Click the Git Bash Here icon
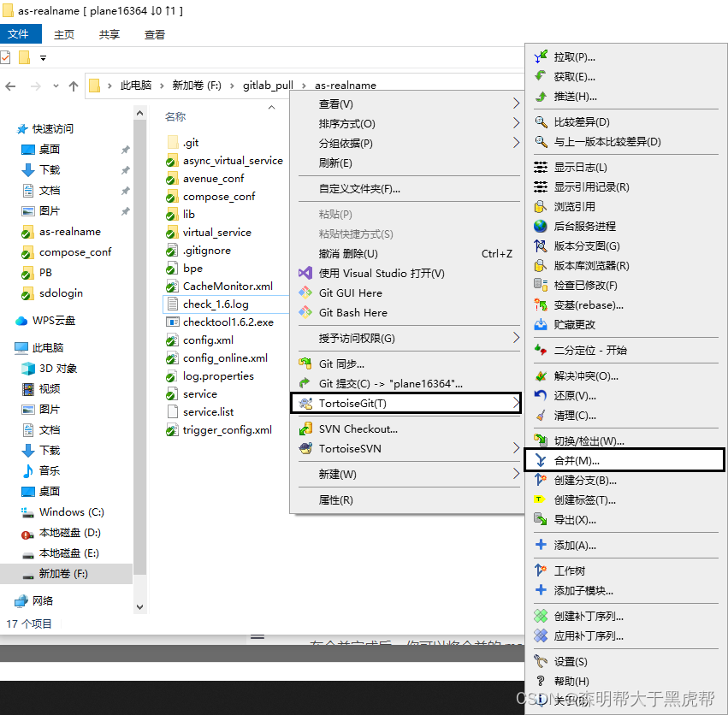The height and width of the screenshot is (715, 728). (x=305, y=312)
